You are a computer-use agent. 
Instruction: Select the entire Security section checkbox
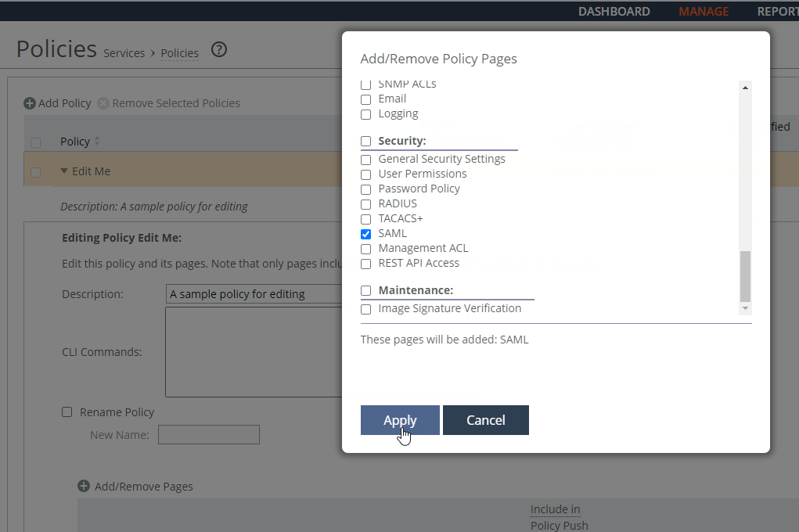coord(365,142)
